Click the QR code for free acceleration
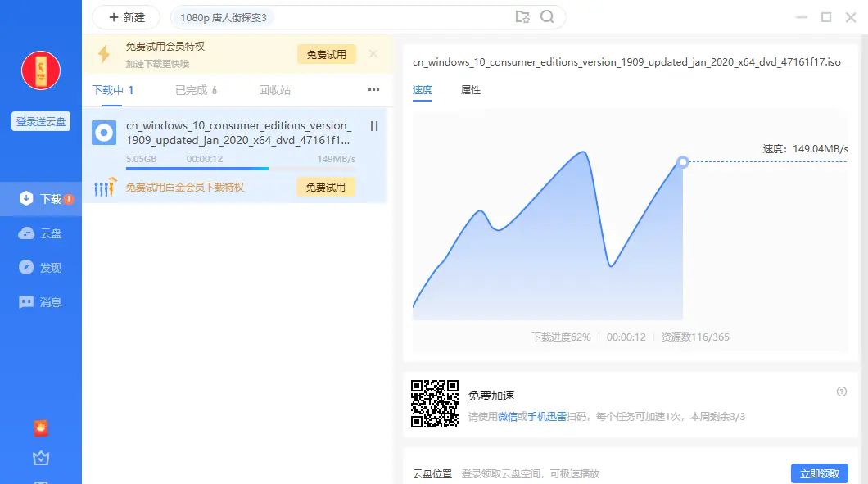Screen dimensions: 868x484 (435, 404)
